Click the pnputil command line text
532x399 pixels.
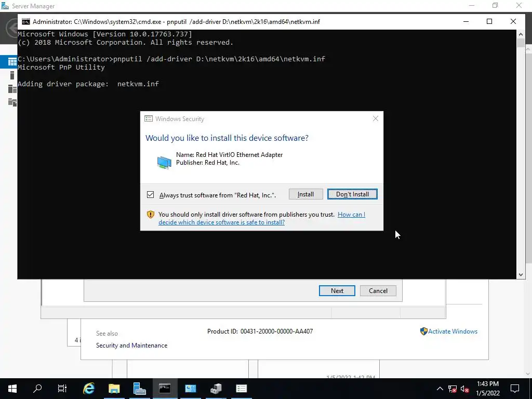pyautogui.click(x=219, y=59)
